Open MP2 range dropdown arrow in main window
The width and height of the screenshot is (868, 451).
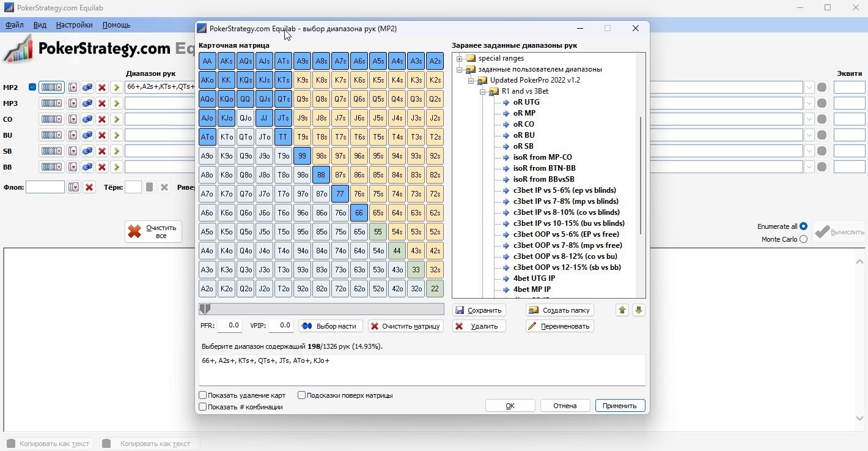[x=809, y=88]
